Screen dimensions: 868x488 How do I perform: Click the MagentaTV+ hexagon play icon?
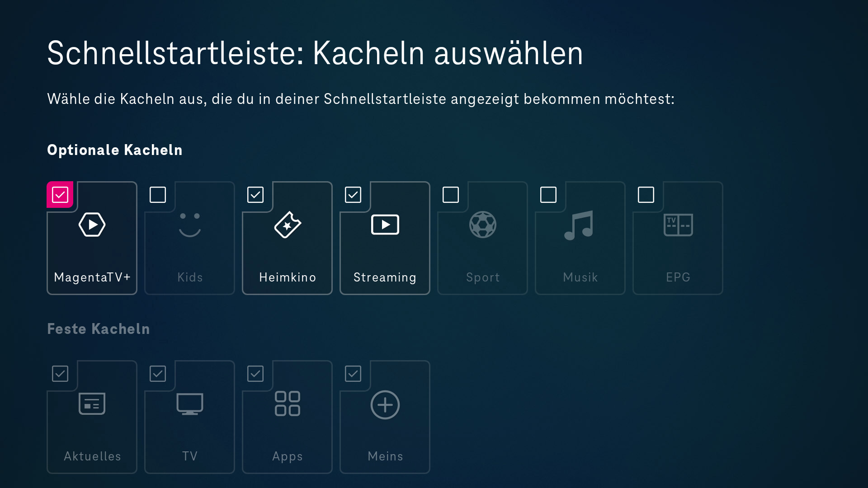click(92, 225)
